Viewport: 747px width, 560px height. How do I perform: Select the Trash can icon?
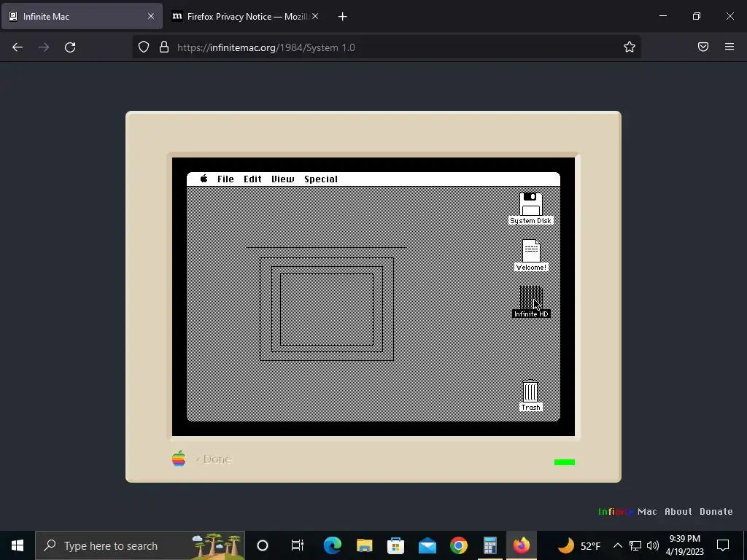tap(530, 391)
